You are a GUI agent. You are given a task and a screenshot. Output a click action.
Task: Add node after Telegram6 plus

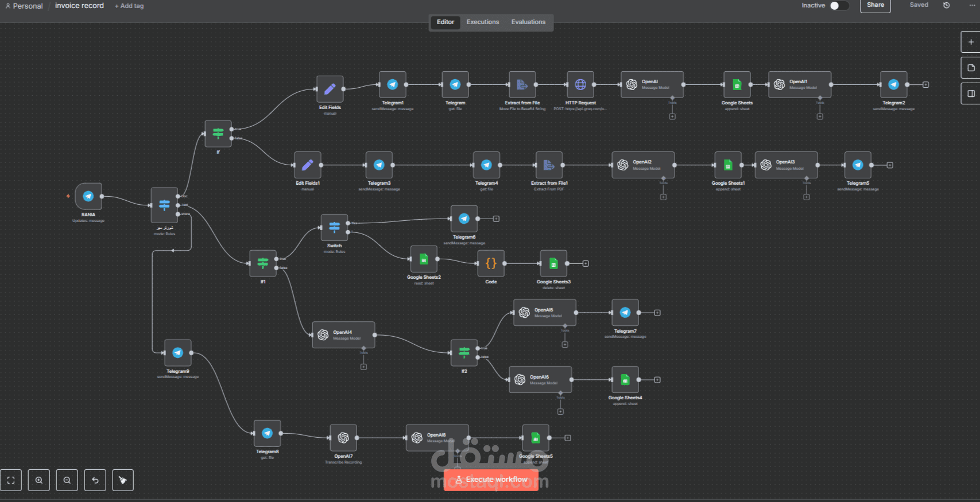tap(496, 219)
